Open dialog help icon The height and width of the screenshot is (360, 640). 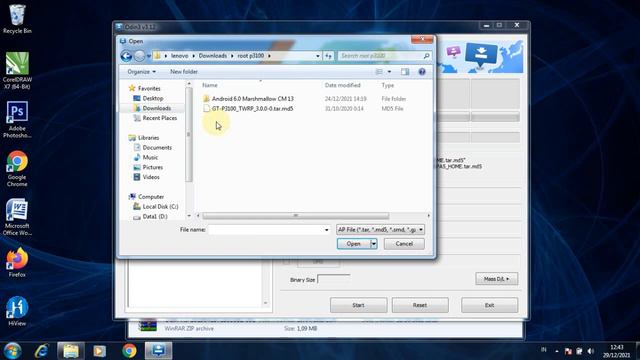[422, 72]
